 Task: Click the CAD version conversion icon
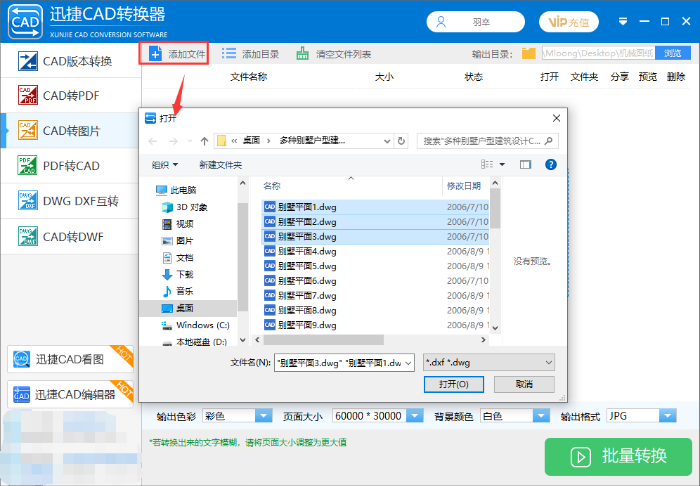coord(28,61)
